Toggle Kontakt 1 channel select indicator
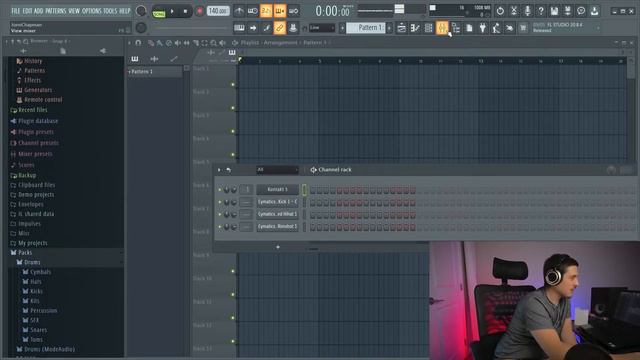Image resolution: width=640 pixels, height=360 pixels. pyautogui.click(x=304, y=189)
